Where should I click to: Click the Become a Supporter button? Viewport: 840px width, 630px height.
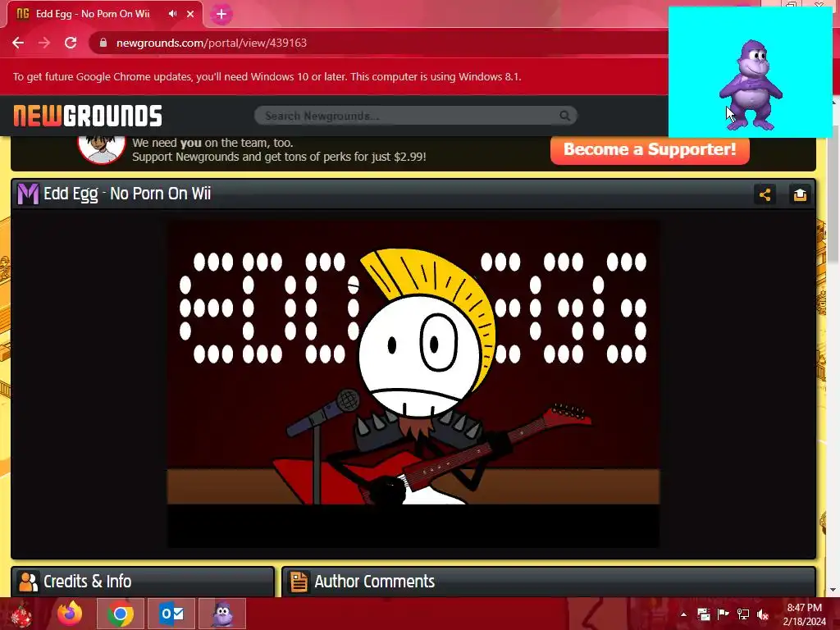[x=650, y=149]
